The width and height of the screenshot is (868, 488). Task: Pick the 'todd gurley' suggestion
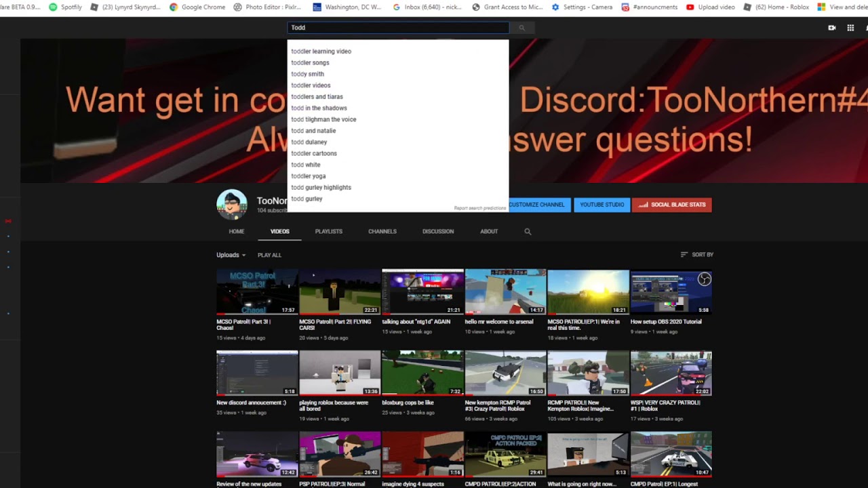tap(398, 199)
